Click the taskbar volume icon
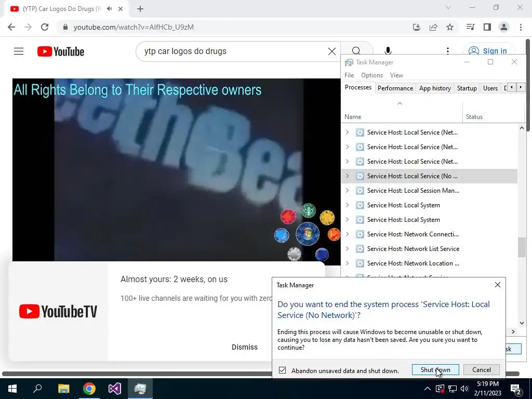The image size is (532, 399). 464,389
